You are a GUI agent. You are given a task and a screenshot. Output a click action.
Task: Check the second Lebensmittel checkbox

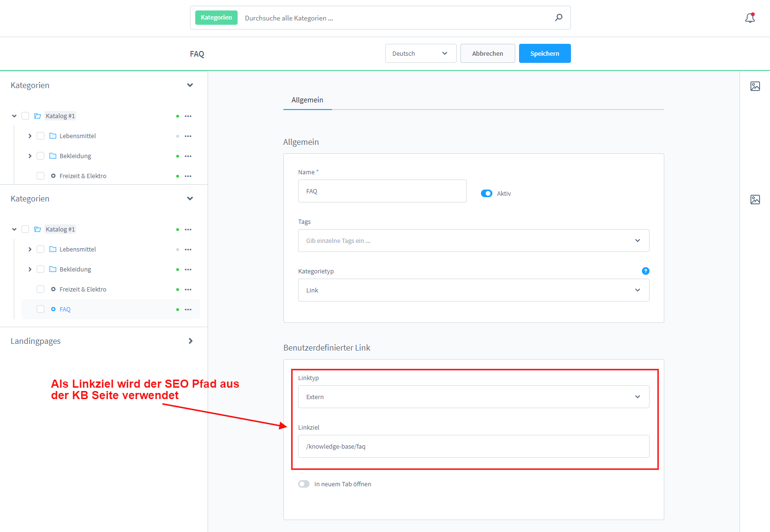click(x=40, y=249)
